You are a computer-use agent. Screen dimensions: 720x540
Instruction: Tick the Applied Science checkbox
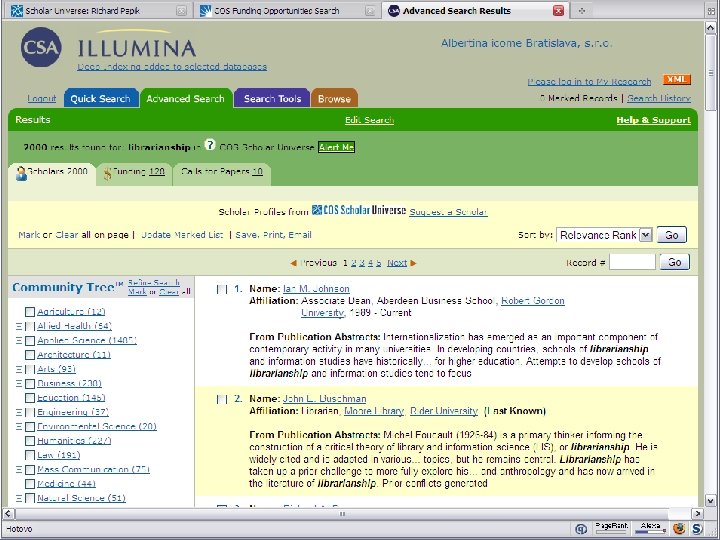point(30,341)
